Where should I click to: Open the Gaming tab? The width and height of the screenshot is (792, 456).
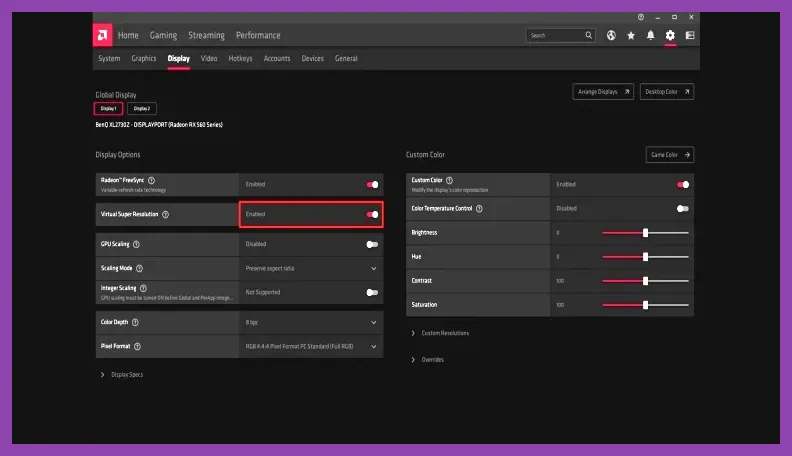tap(163, 35)
